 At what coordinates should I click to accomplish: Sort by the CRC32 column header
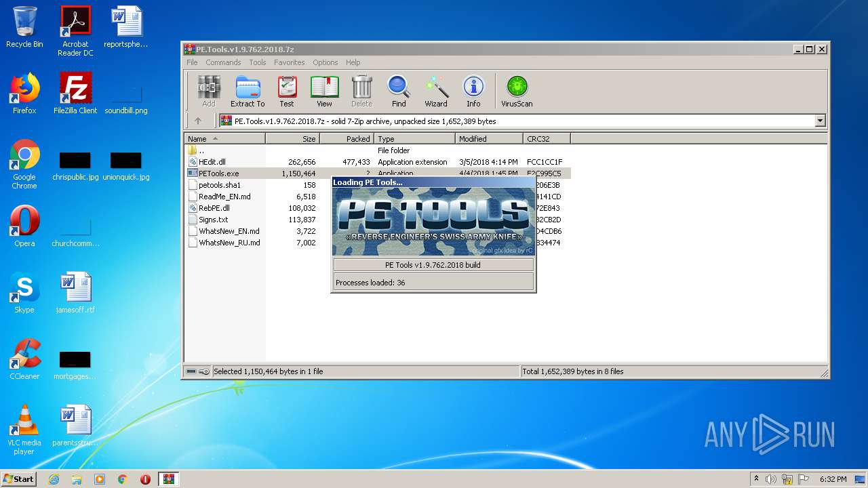[x=547, y=139]
